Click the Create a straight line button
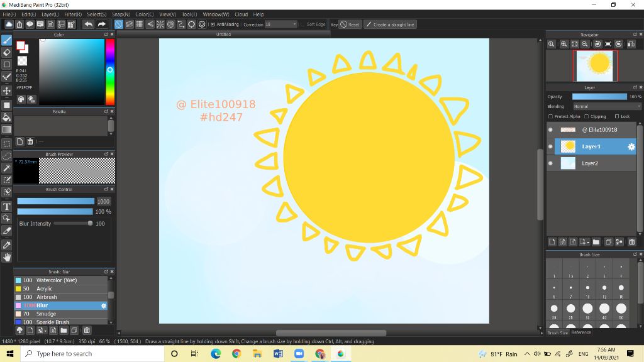This screenshot has height=362, width=644. 390,25
